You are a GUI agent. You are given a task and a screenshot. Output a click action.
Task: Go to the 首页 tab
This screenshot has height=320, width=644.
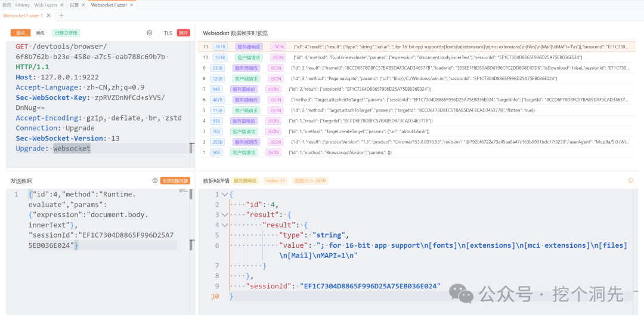[7, 5]
